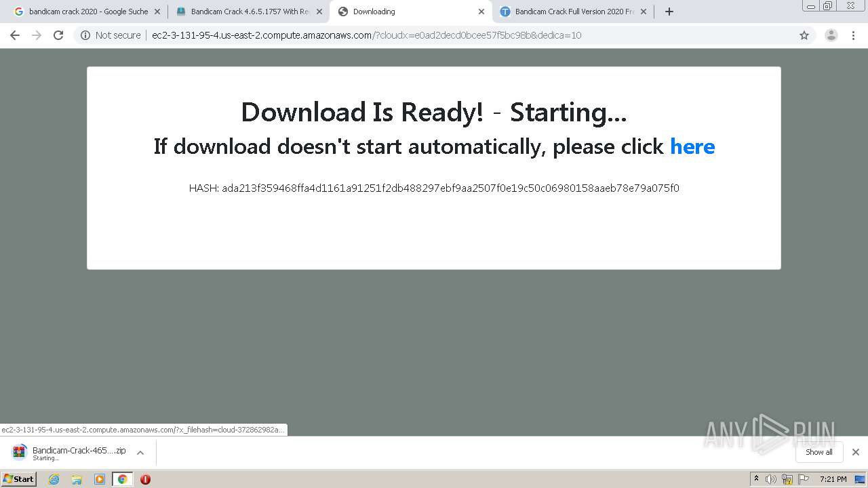
Task: Click the address bar URL
Action: (x=366, y=35)
